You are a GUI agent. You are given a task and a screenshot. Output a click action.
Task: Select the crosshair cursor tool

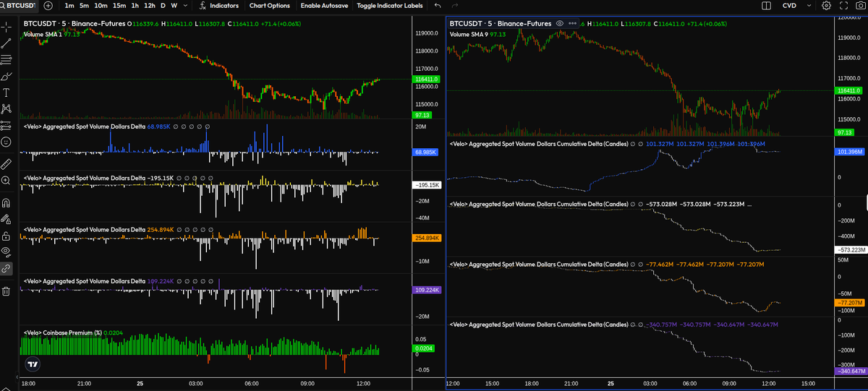[x=7, y=26]
